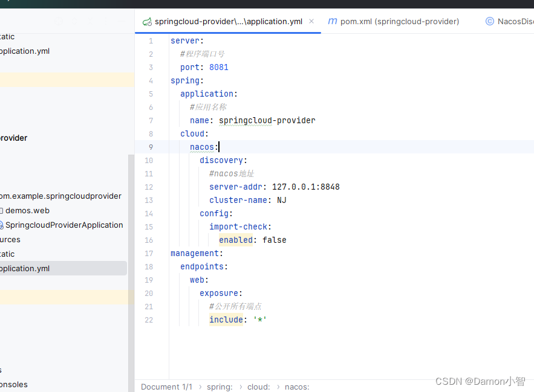Click the Maven 'm' icon on pom.xml tab
The width and height of the screenshot is (534, 392).
[x=333, y=21]
